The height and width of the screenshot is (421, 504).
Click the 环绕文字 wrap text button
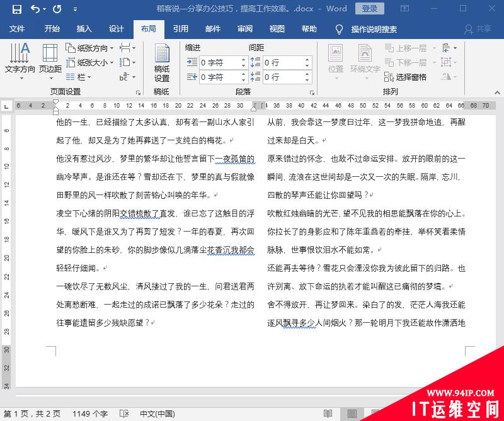tap(365, 62)
